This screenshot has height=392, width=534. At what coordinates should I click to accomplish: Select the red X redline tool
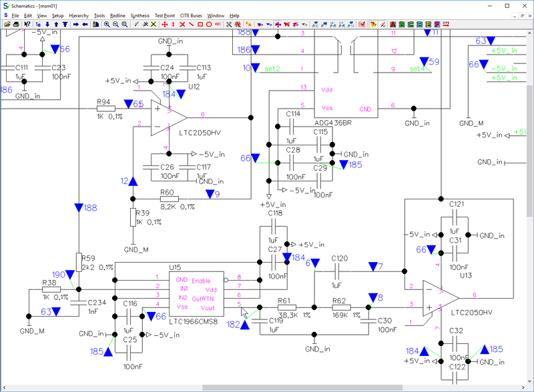pos(182,24)
